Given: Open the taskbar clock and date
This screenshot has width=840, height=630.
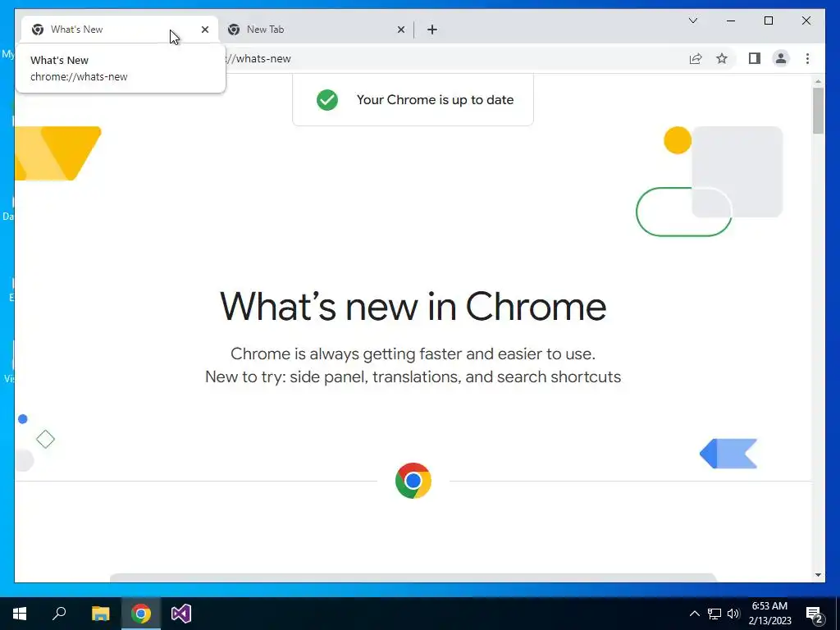Looking at the screenshot, I should pyautogui.click(x=769, y=614).
